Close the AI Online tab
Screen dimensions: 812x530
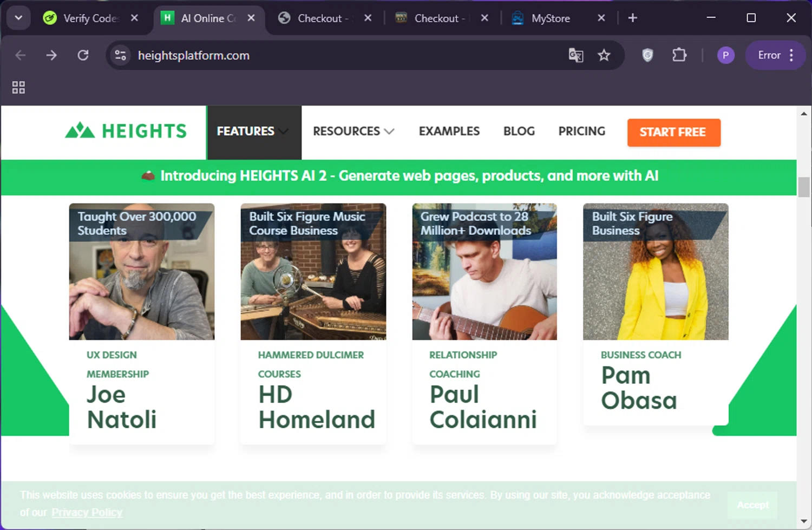tap(251, 18)
